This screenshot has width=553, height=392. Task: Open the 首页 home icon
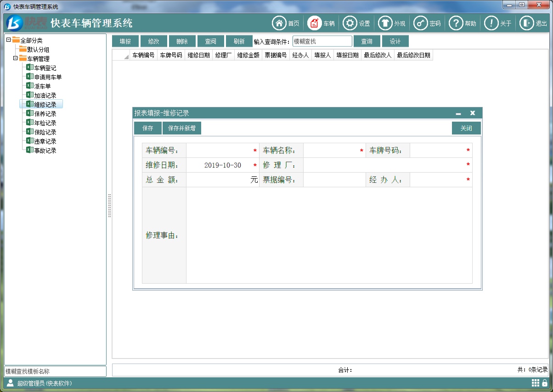[x=279, y=23]
